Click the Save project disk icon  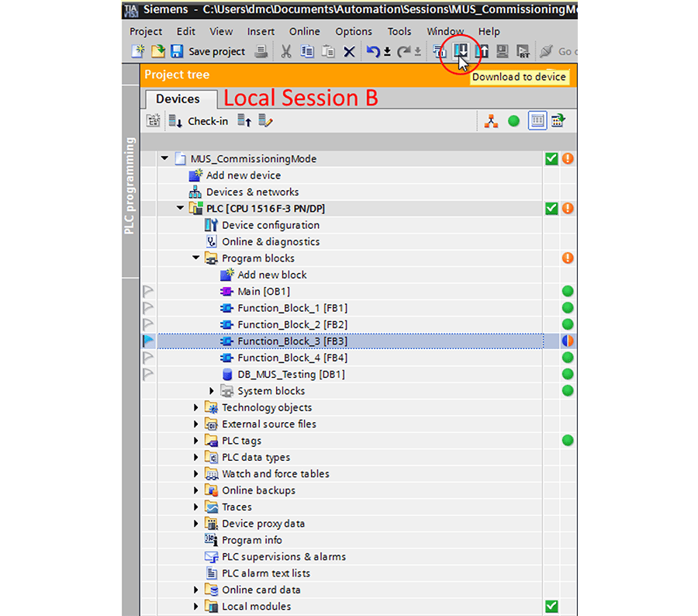[177, 51]
